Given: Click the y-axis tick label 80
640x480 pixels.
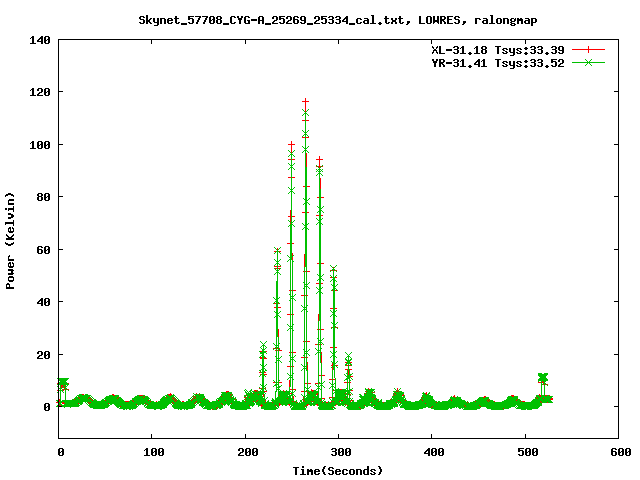Looking at the screenshot, I should click(x=43, y=197).
